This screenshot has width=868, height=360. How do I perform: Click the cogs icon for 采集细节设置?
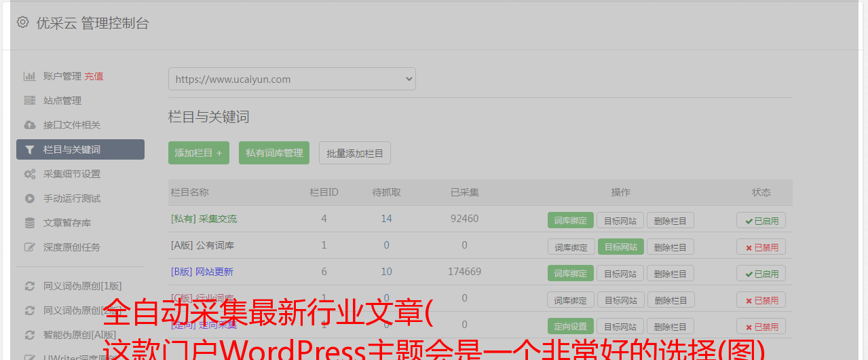(x=29, y=174)
